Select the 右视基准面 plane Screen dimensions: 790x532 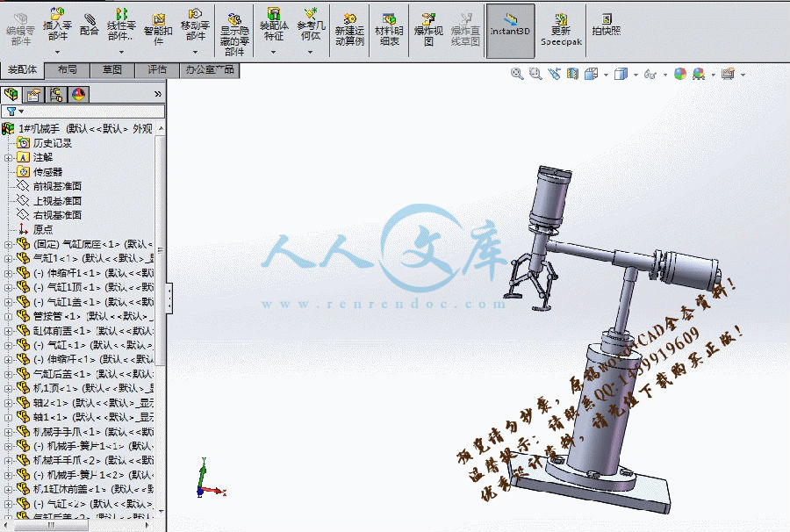pos(57,215)
